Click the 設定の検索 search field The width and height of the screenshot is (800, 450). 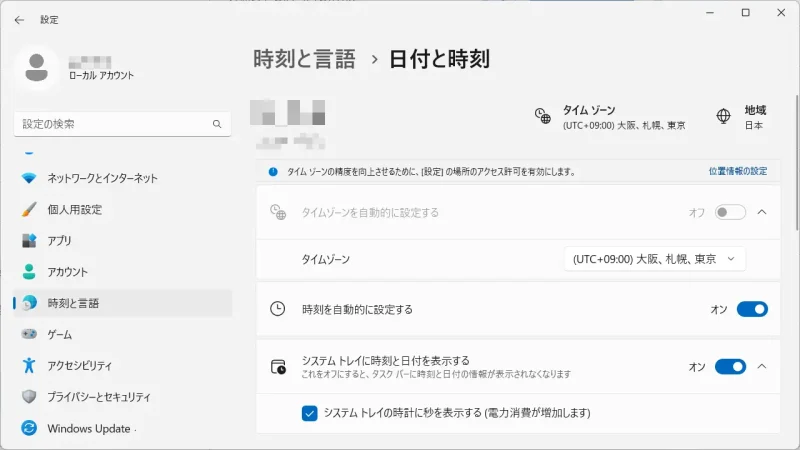110,124
